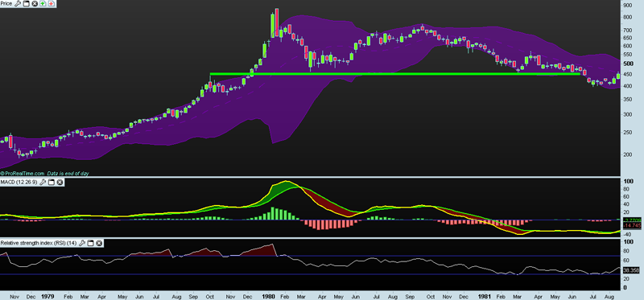
Task: Open Price panel settings wrench
Action: pyautogui.click(x=18, y=4)
